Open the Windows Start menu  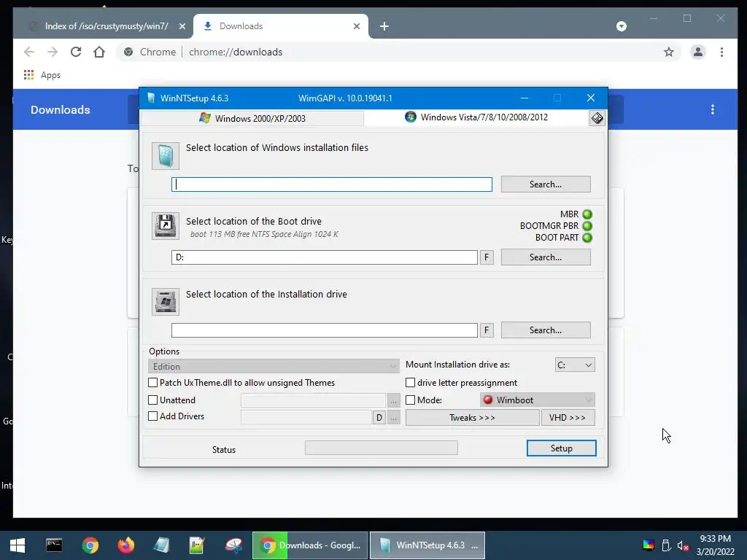tap(18, 545)
